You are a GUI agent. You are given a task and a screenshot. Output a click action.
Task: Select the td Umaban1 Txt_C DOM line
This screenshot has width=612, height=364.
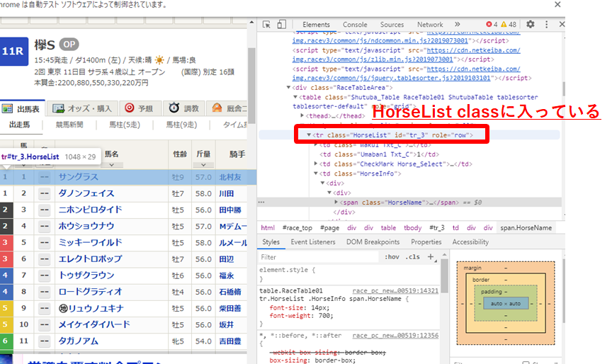pyautogui.click(x=380, y=154)
